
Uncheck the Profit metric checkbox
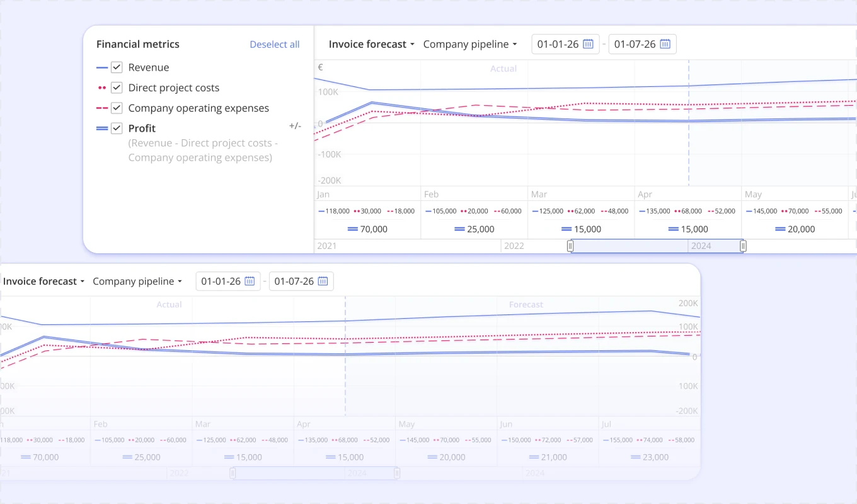[117, 128]
